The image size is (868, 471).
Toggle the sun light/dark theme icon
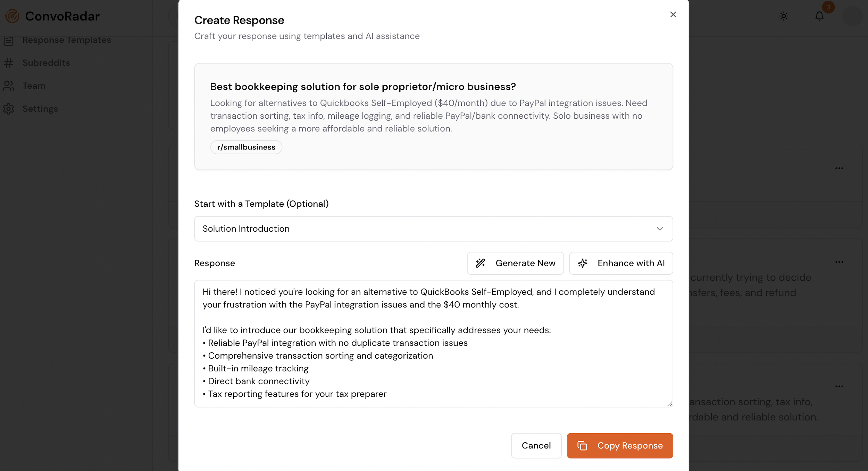click(x=784, y=16)
